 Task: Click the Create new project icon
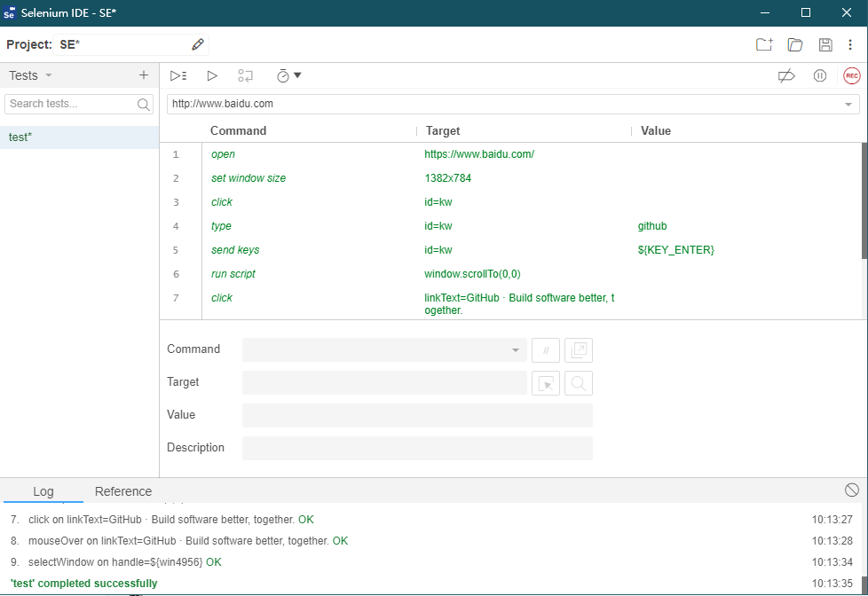pos(764,45)
